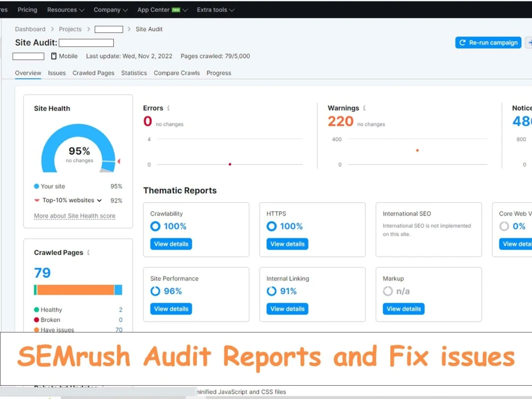Screen dimensions: 532x399
Task: Open the Progress tab
Action: [219, 73]
